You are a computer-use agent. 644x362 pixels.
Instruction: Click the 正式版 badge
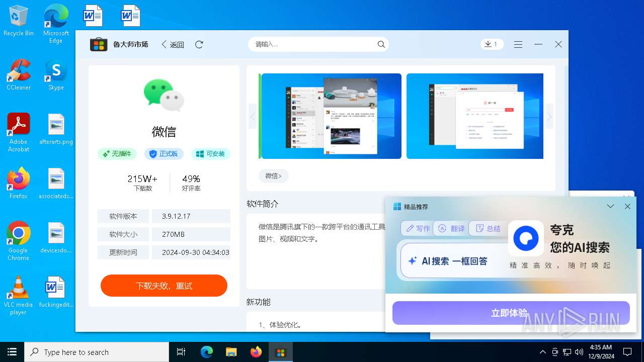click(164, 154)
